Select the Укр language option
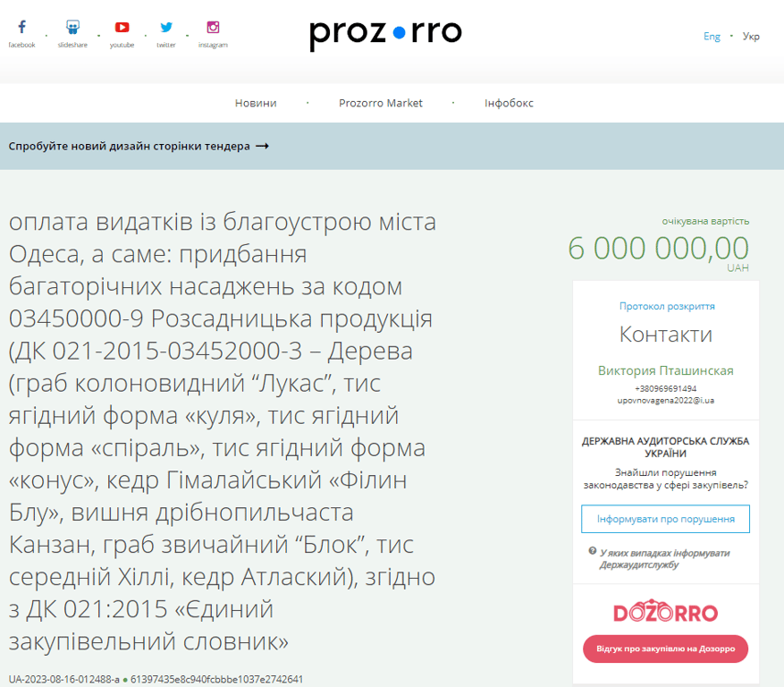Image resolution: width=784 pixels, height=687 pixels. [x=751, y=37]
